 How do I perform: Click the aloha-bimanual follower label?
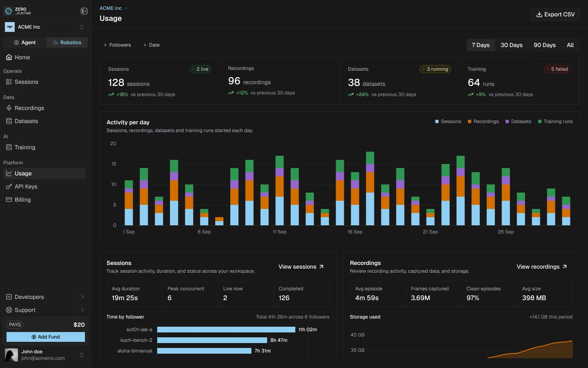pos(135,351)
